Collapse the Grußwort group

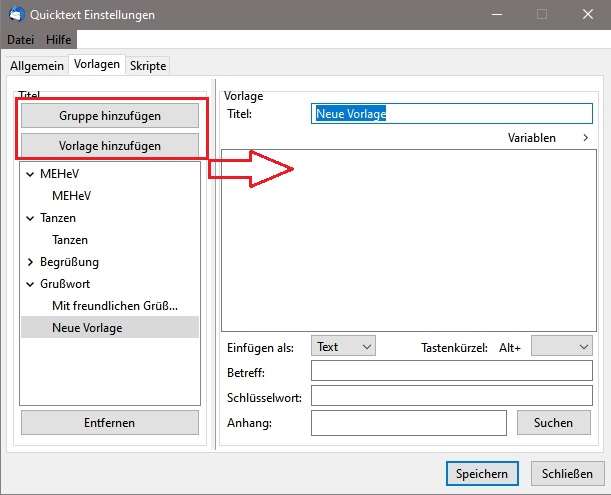(x=30, y=284)
